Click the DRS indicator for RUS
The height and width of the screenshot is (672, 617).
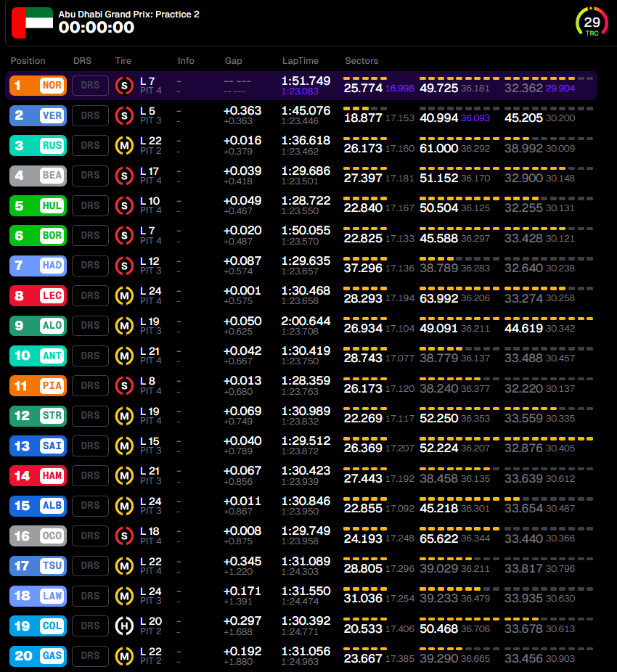[x=90, y=145]
